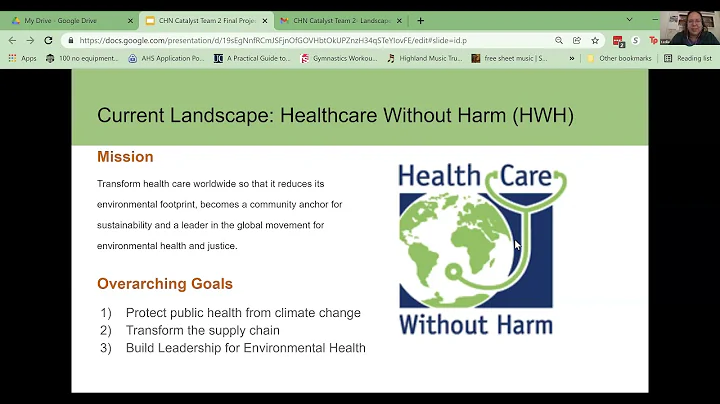Select the CHN Catalyst Team 2 Final Project tab
This screenshot has width=720, height=404.
pyautogui.click(x=207, y=21)
